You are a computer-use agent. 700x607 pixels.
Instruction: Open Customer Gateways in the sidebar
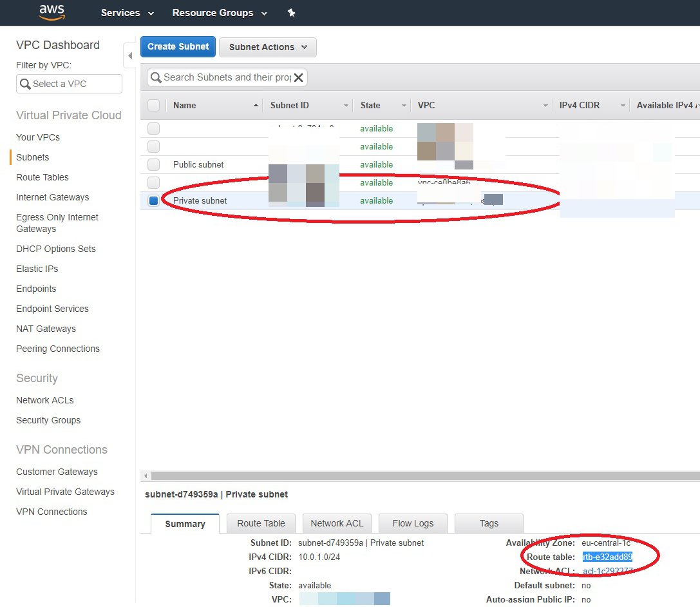[57, 472]
